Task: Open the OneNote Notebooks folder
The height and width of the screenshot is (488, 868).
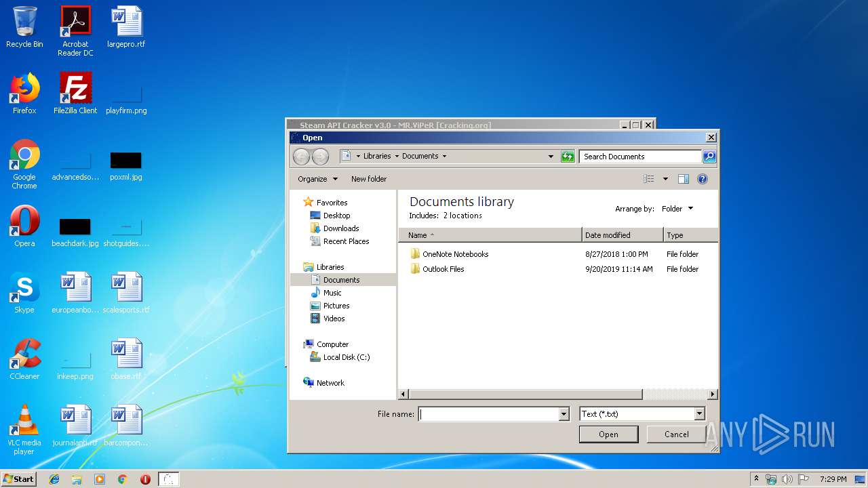Action: click(x=449, y=254)
